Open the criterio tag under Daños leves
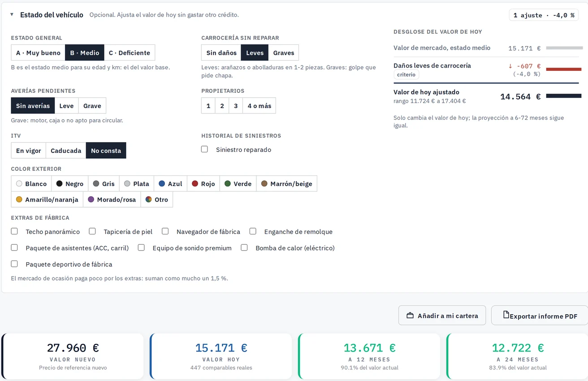The height and width of the screenshot is (381, 588). pyautogui.click(x=406, y=74)
